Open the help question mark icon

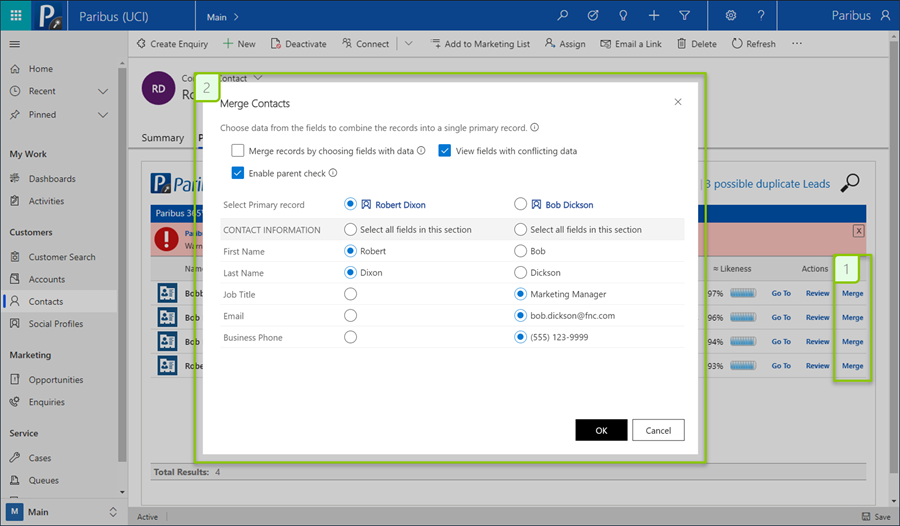pos(761,16)
